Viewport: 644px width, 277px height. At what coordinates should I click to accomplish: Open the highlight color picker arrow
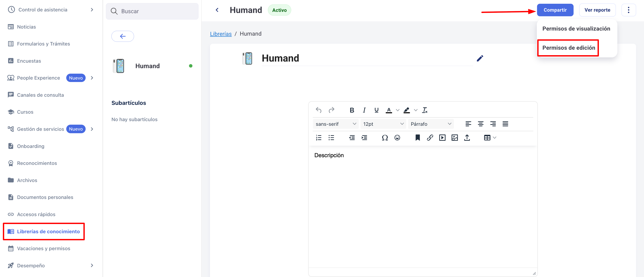416,110
